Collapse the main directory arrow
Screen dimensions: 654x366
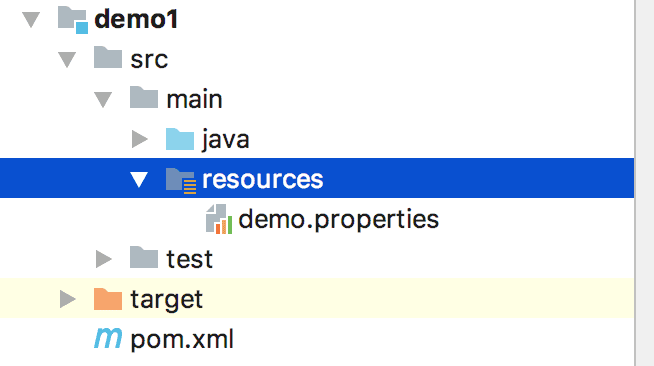click(x=103, y=100)
